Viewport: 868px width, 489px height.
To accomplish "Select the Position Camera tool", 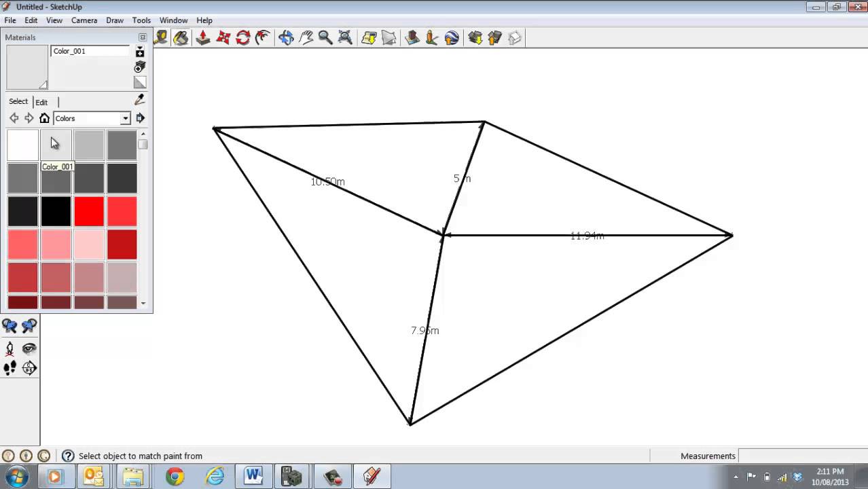I will coord(10,348).
